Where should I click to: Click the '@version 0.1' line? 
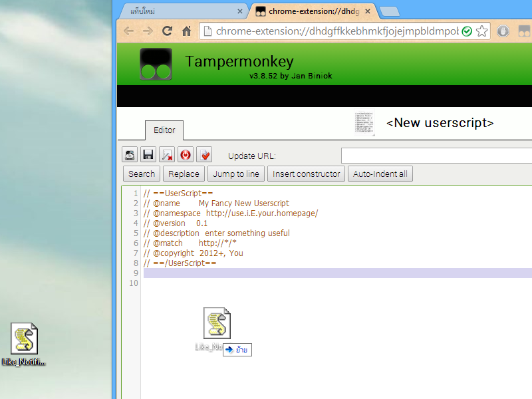176,223
